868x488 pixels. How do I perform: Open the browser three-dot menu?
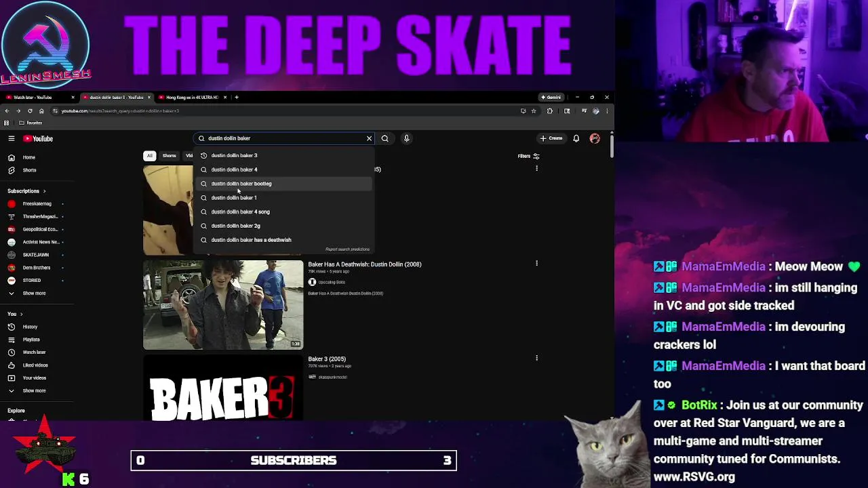[x=607, y=111]
